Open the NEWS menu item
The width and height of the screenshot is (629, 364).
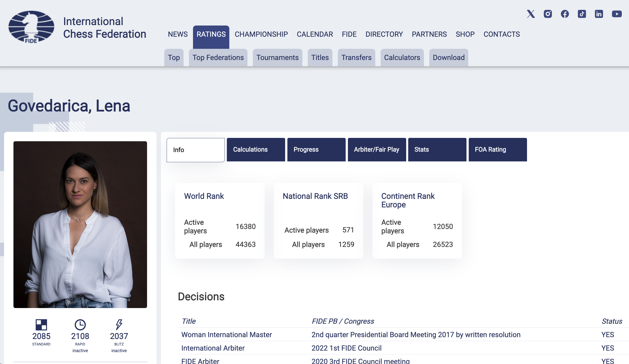click(x=178, y=34)
